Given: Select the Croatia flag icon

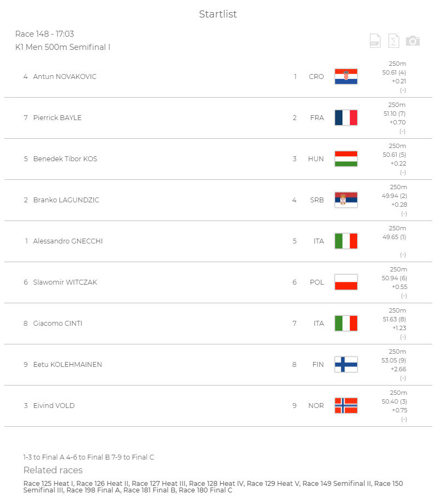Looking at the screenshot, I should point(346,76).
